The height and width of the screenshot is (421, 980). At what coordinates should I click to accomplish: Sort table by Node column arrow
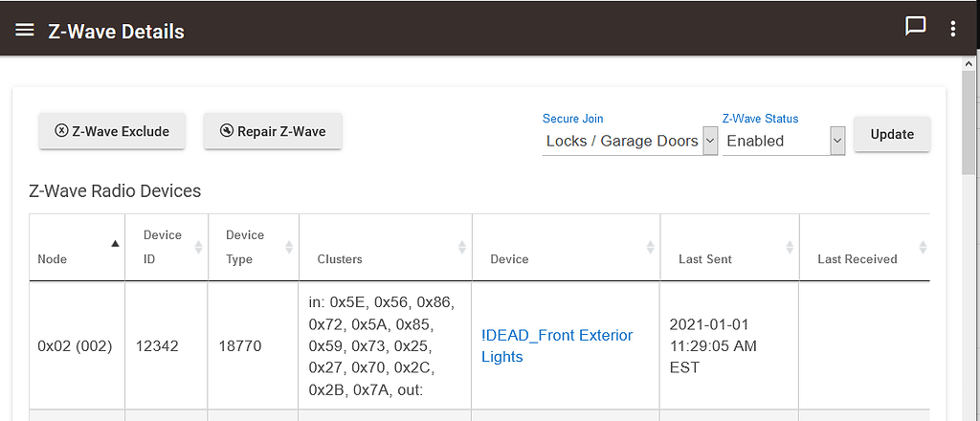[x=116, y=244]
